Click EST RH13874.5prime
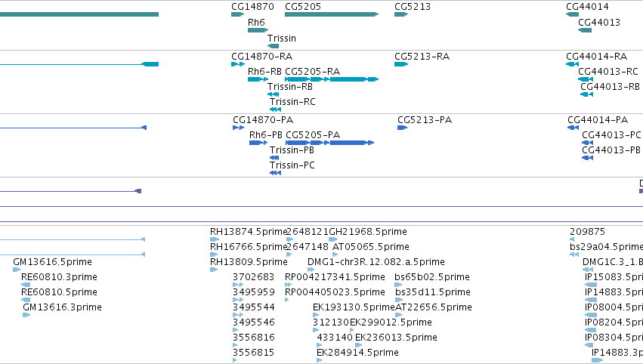The width and height of the screenshot is (643, 364). [249, 232]
